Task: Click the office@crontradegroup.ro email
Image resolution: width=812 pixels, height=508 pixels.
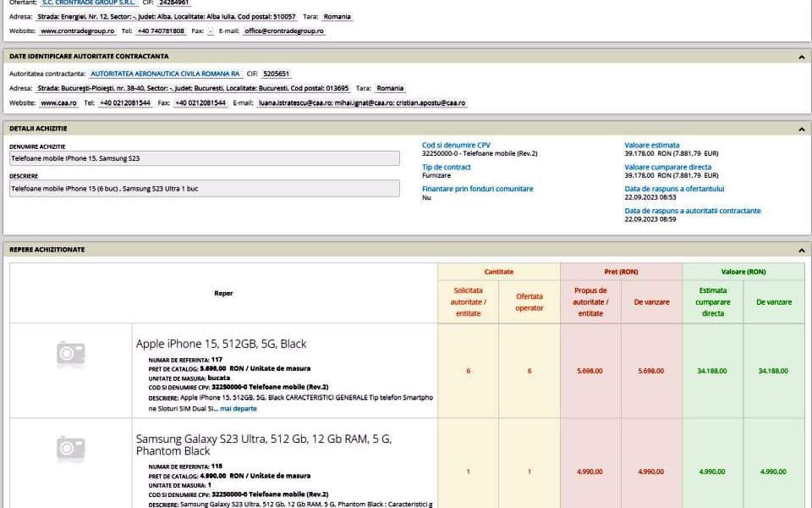Action: point(284,31)
